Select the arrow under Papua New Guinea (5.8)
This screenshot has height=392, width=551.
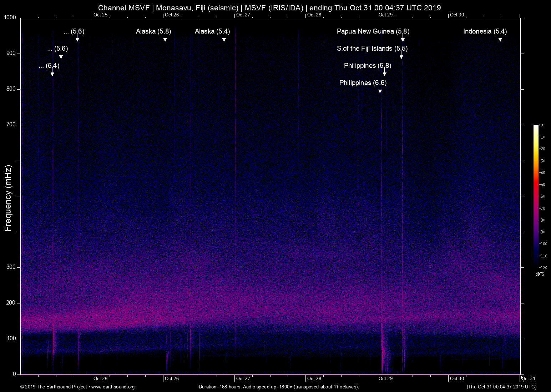(403, 38)
